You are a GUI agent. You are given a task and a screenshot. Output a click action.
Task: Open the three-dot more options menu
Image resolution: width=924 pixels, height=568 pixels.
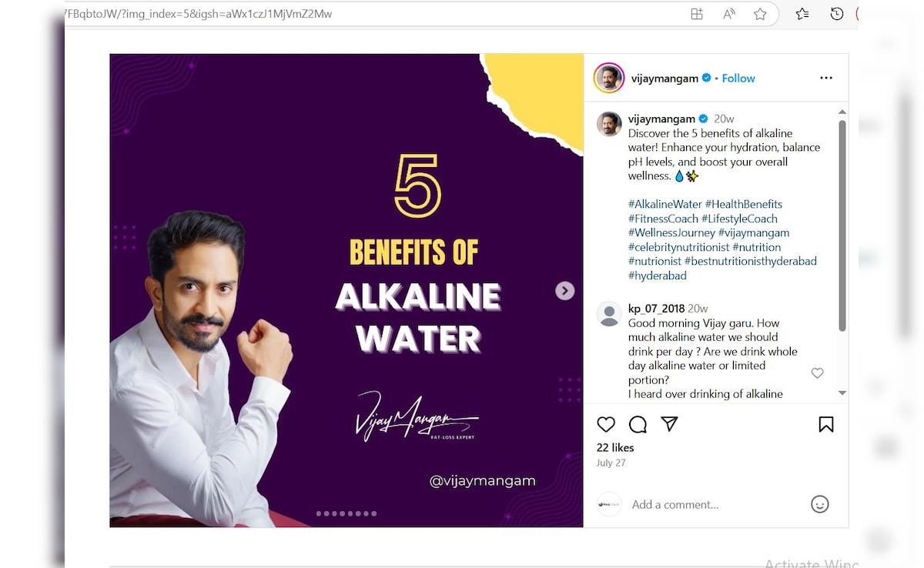point(826,78)
